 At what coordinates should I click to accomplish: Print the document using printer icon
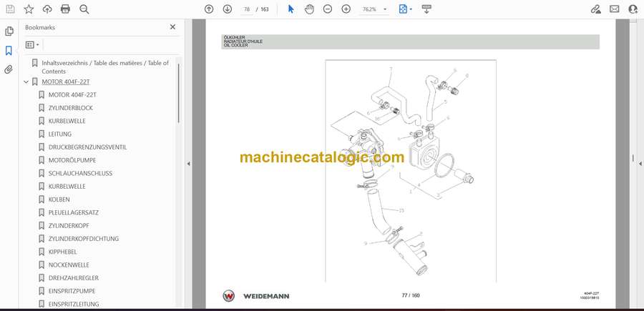66,9
